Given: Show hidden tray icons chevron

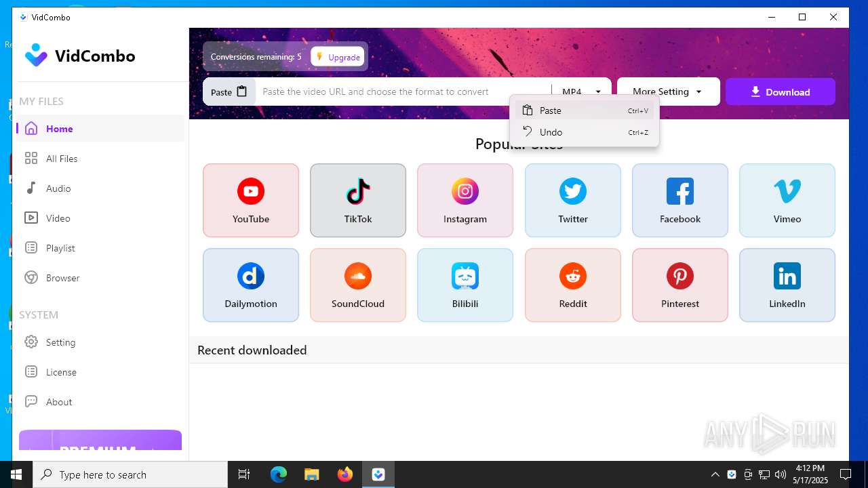Looking at the screenshot, I should pyautogui.click(x=715, y=474).
